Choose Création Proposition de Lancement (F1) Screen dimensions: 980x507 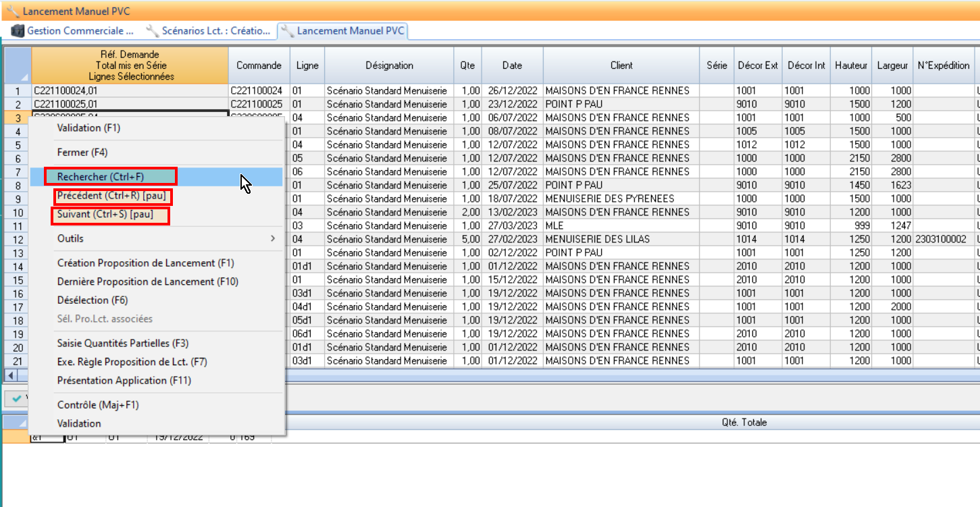point(145,263)
